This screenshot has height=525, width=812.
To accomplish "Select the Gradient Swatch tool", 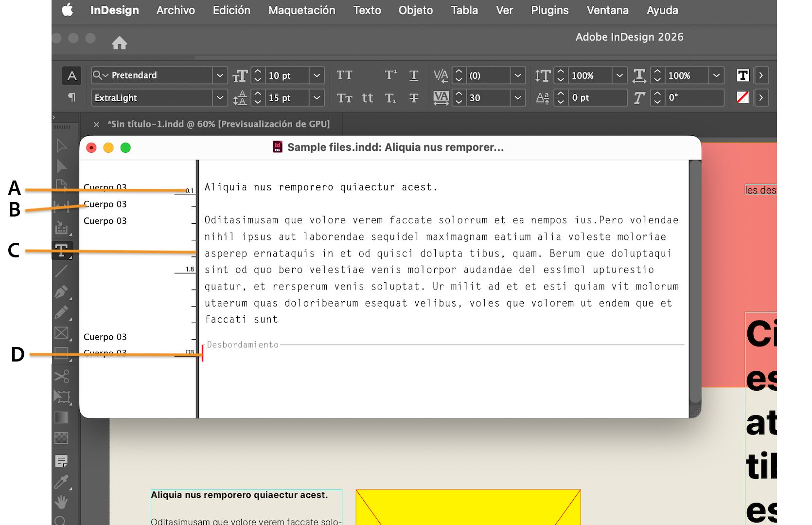I will (62, 417).
